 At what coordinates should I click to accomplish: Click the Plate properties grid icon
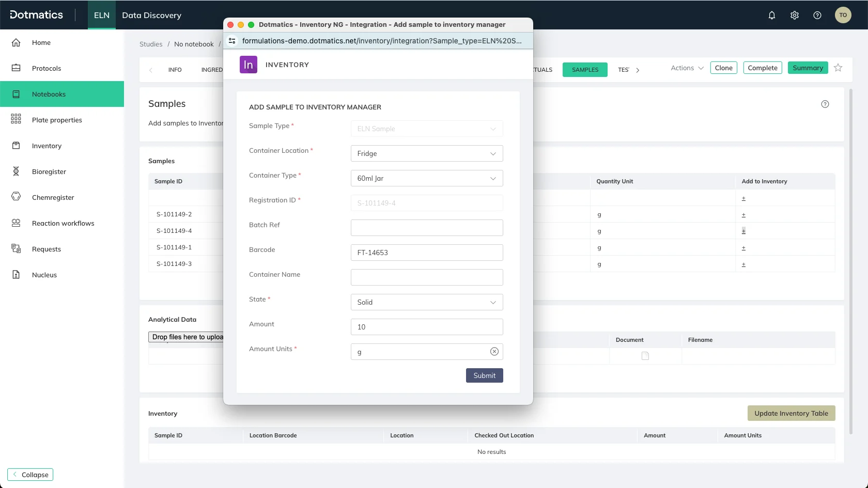click(16, 120)
